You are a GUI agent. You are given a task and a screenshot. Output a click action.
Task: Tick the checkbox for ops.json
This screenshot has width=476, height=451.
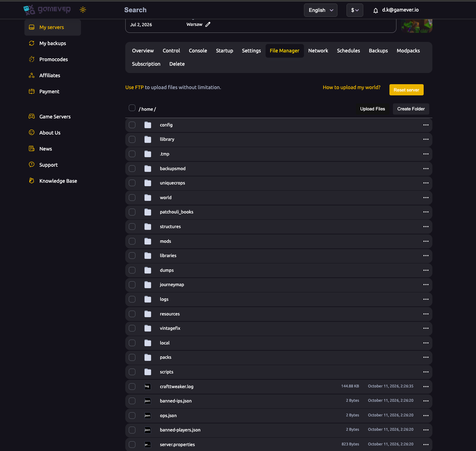132,415
